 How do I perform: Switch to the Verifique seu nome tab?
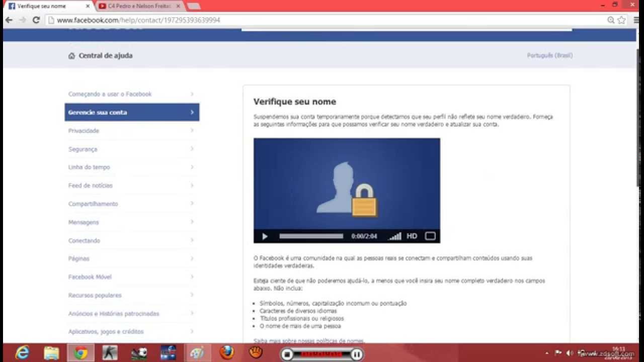(49, 6)
